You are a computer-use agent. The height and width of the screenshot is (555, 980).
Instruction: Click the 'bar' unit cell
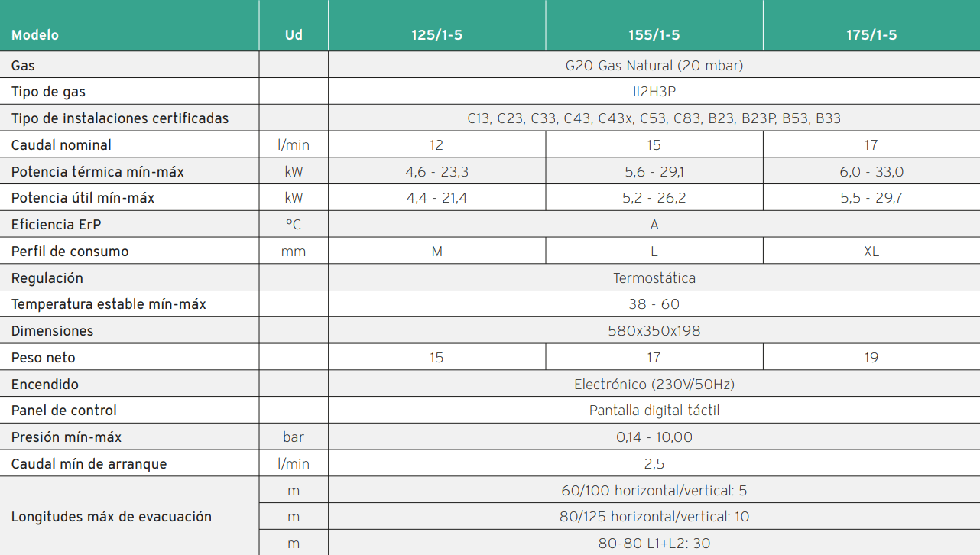click(x=294, y=437)
